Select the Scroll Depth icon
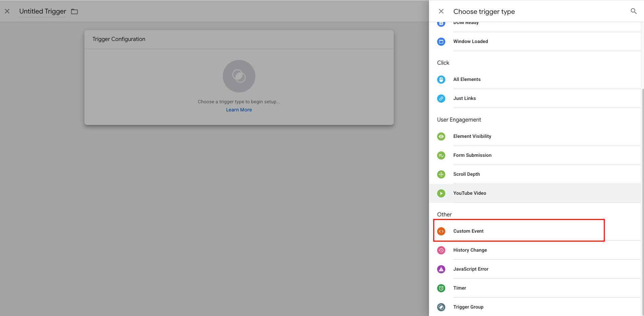The width and height of the screenshot is (644, 316). (x=441, y=174)
